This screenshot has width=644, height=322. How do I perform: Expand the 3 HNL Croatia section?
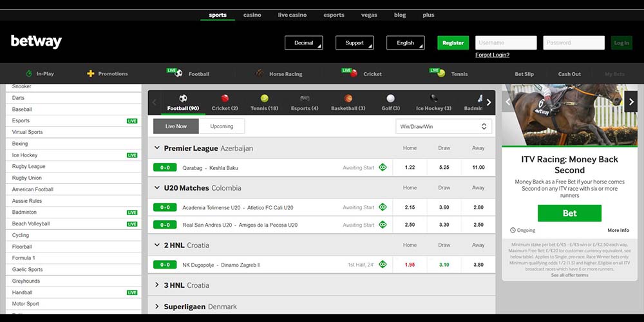tap(157, 285)
